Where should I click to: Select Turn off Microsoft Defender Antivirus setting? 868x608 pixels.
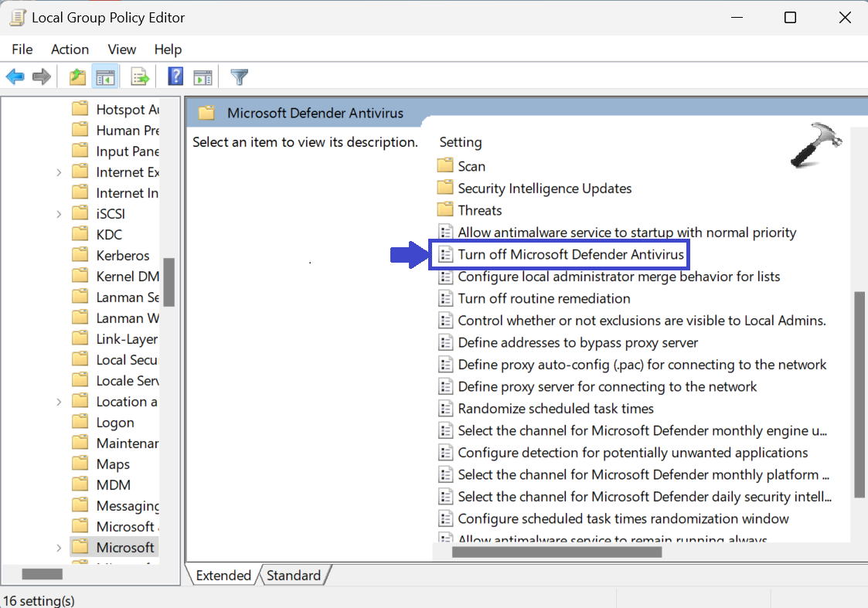(x=570, y=254)
